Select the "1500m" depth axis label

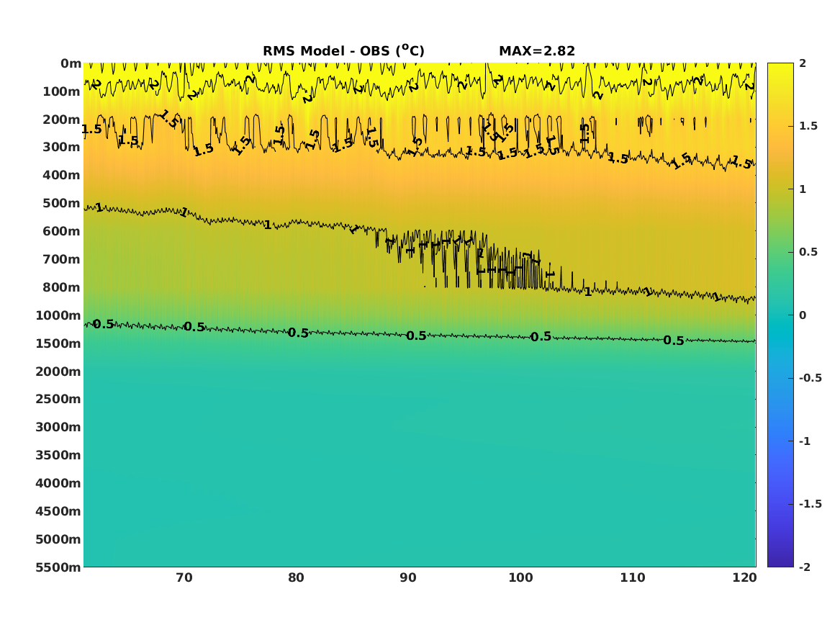pyautogui.click(x=58, y=343)
